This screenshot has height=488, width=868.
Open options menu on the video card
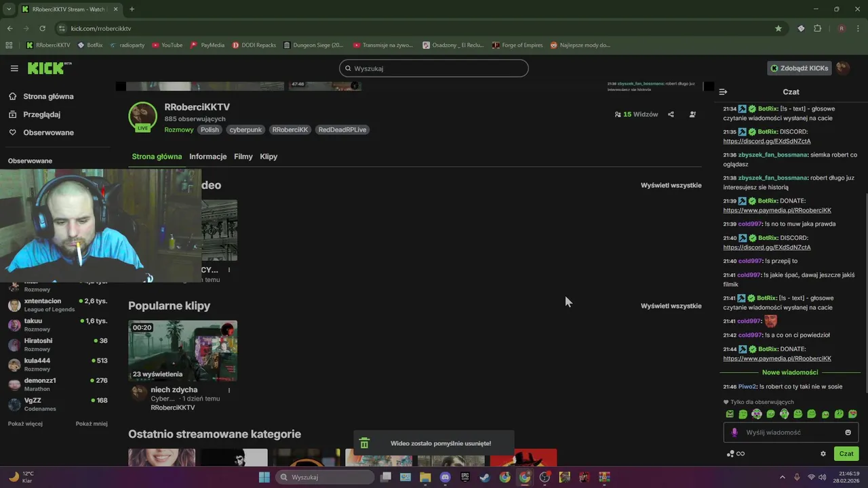(x=229, y=270)
